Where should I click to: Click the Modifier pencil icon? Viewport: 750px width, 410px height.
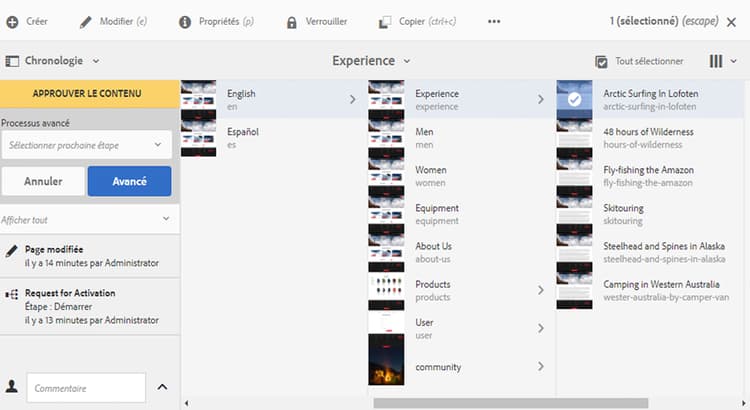point(85,22)
